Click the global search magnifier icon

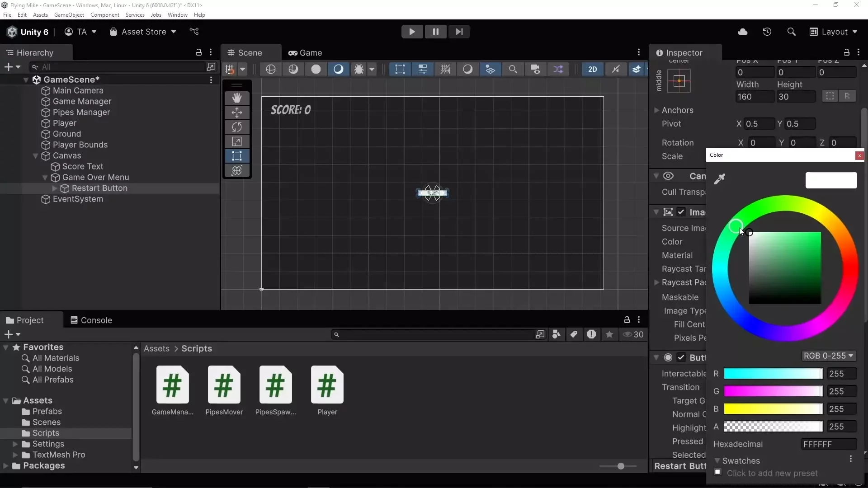791,32
